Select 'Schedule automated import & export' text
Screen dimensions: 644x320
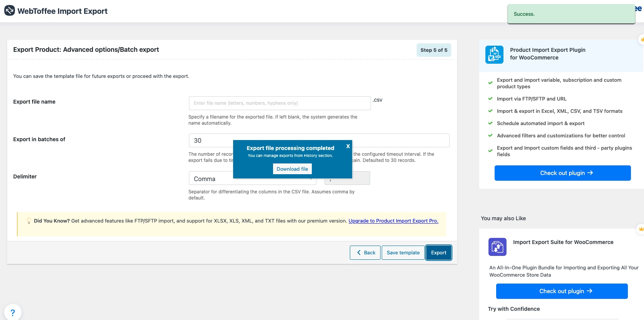pos(541,123)
